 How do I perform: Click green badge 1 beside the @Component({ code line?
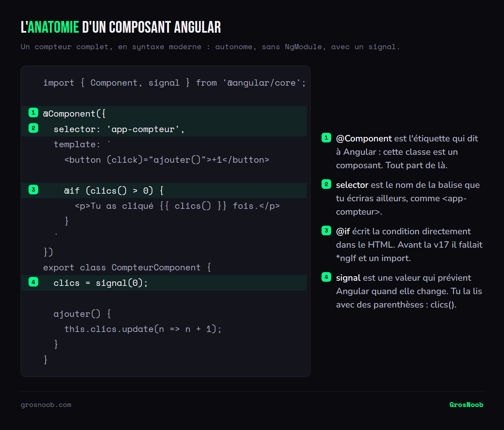point(33,112)
